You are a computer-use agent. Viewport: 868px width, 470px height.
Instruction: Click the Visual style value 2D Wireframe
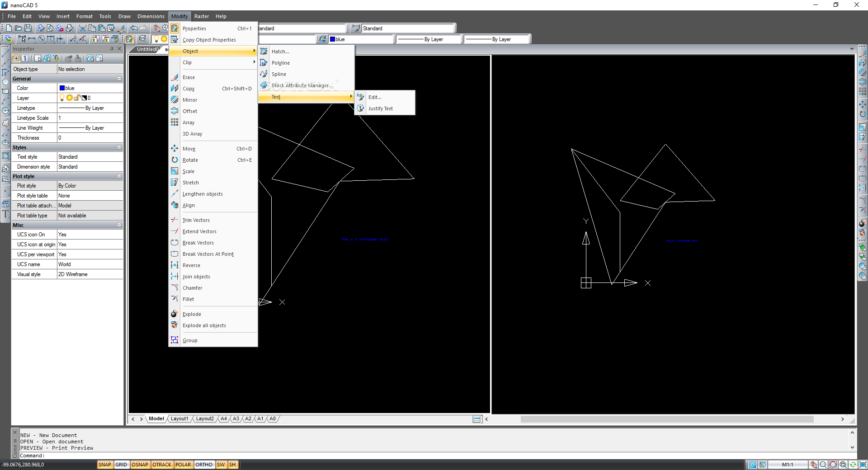(x=90, y=274)
